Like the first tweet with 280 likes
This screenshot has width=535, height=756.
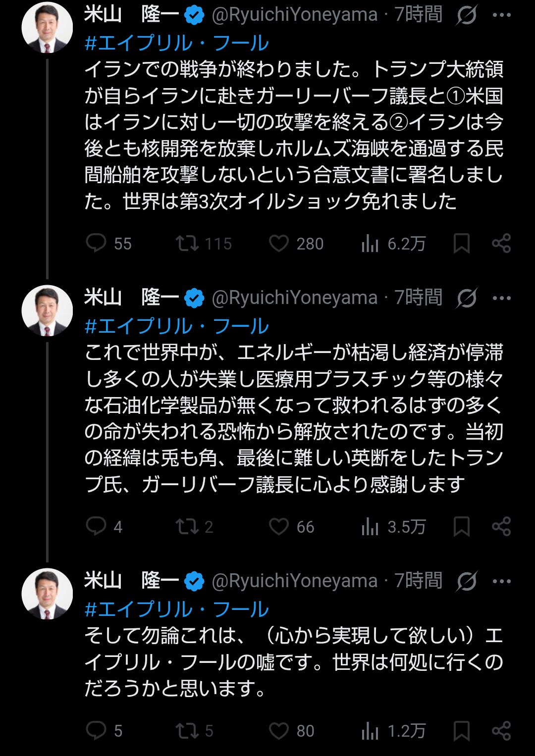tap(279, 244)
